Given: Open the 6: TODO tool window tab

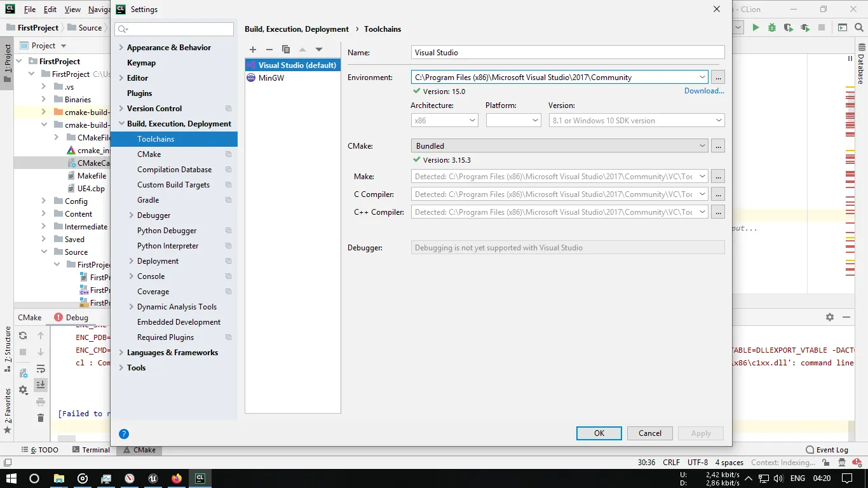Looking at the screenshot, I should (40, 450).
